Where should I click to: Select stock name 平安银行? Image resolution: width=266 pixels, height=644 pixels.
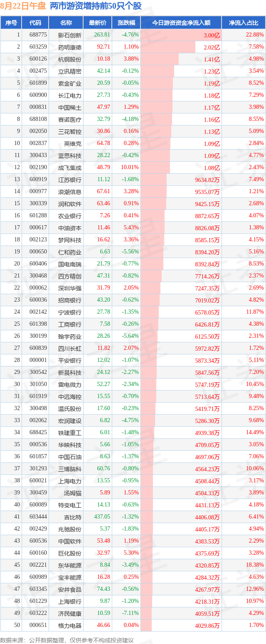tap(70, 361)
